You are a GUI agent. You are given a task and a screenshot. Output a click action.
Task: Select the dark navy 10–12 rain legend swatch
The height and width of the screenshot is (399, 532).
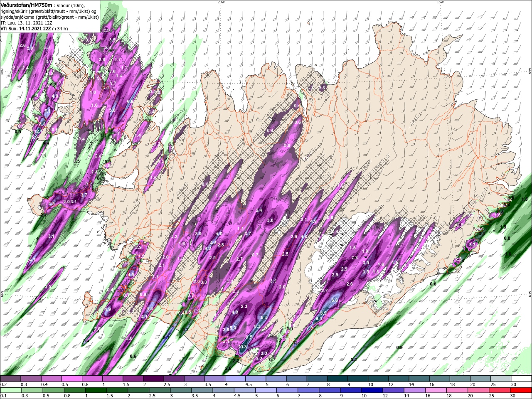[x=372, y=390]
